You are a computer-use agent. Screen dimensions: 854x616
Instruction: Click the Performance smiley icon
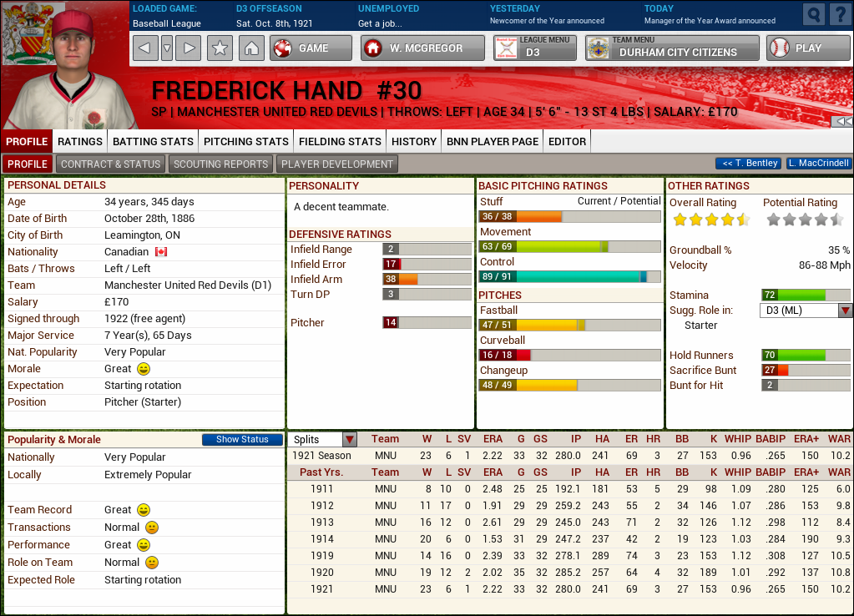coord(144,545)
